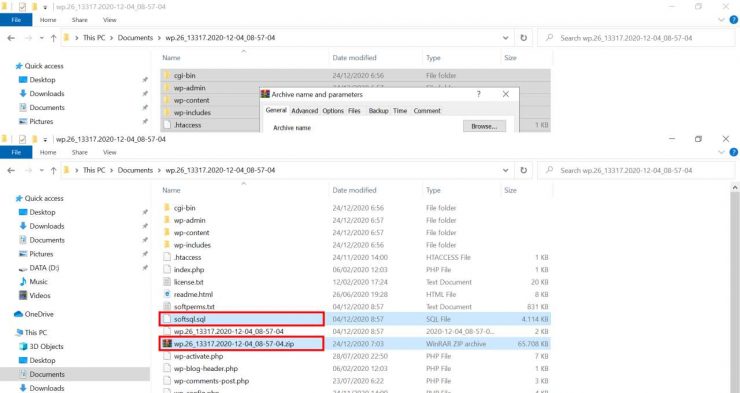The height and width of the screenshot is (393, 740).
Task: Sort by Type column in window listing softsql.sql
Action: pos(433,190)
